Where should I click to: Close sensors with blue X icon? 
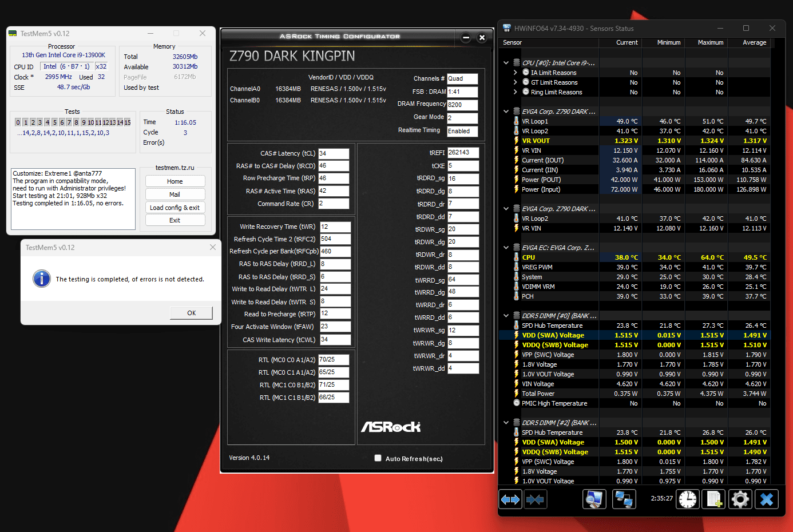coord(767,499)
